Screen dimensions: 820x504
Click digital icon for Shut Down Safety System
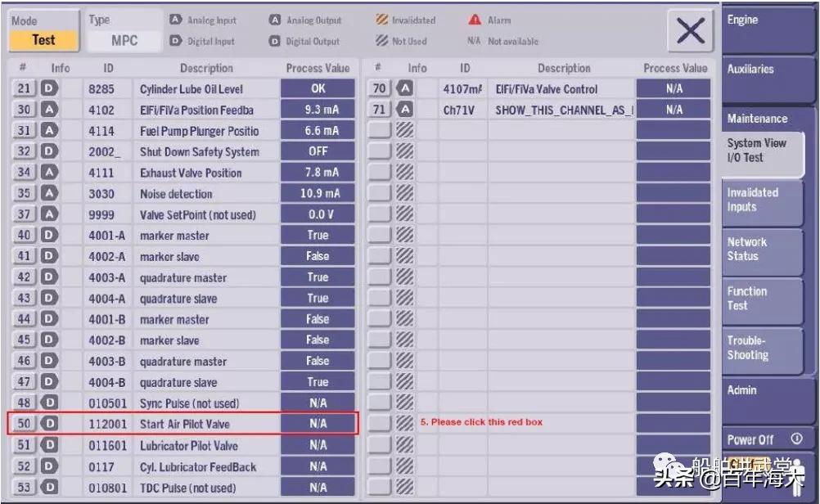pyautogui.click(x=50, y=151)
